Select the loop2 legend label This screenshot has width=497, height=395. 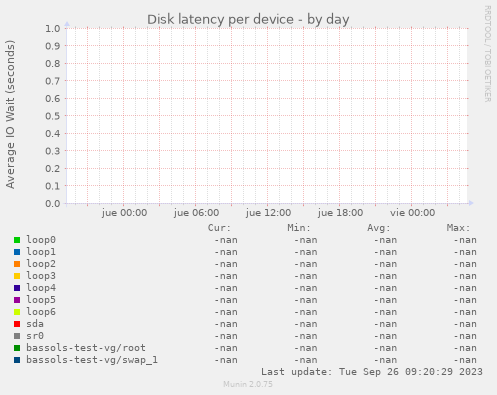click(41, 264)
